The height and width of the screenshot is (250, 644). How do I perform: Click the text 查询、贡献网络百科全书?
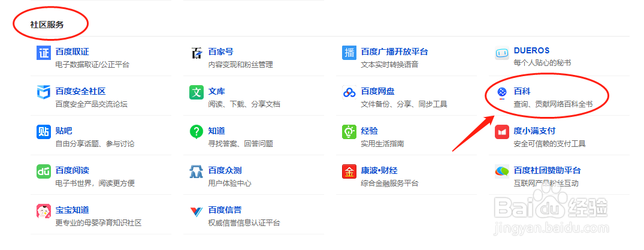(x=553, y=104)
